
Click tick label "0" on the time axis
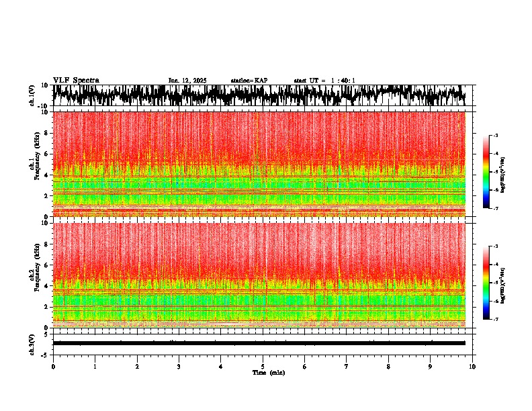click(53, 367)
